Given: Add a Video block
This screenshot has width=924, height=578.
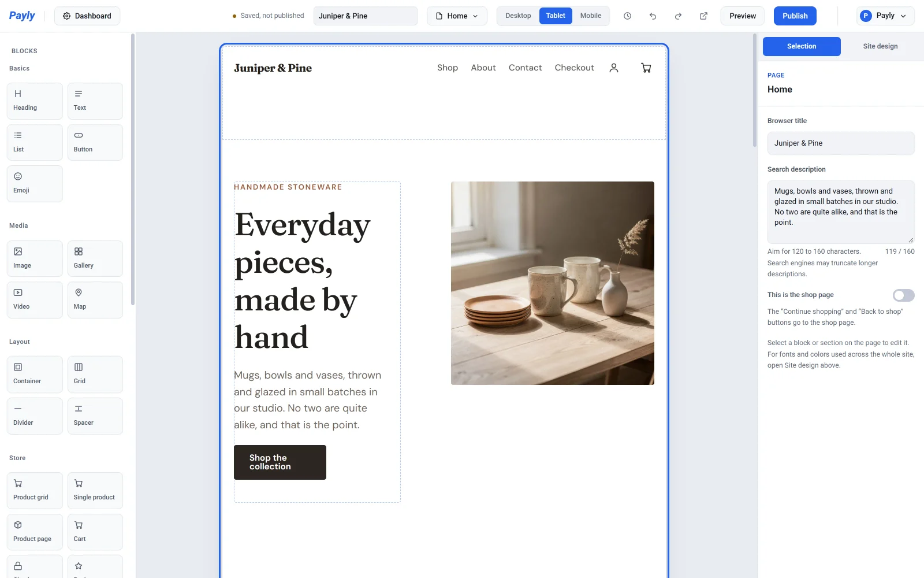Looking at the screenshot, I should 35,300.
